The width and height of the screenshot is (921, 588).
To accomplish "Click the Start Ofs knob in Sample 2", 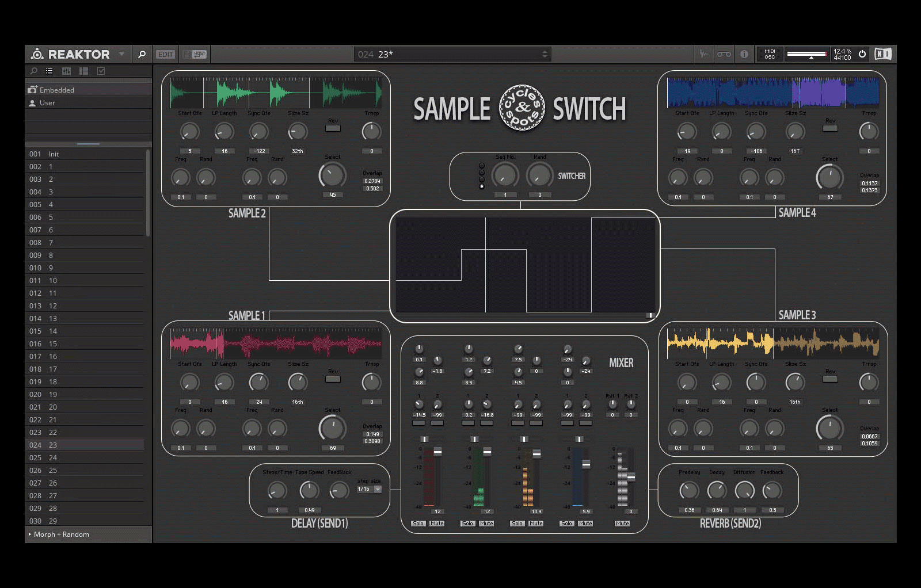I will 189,132.
